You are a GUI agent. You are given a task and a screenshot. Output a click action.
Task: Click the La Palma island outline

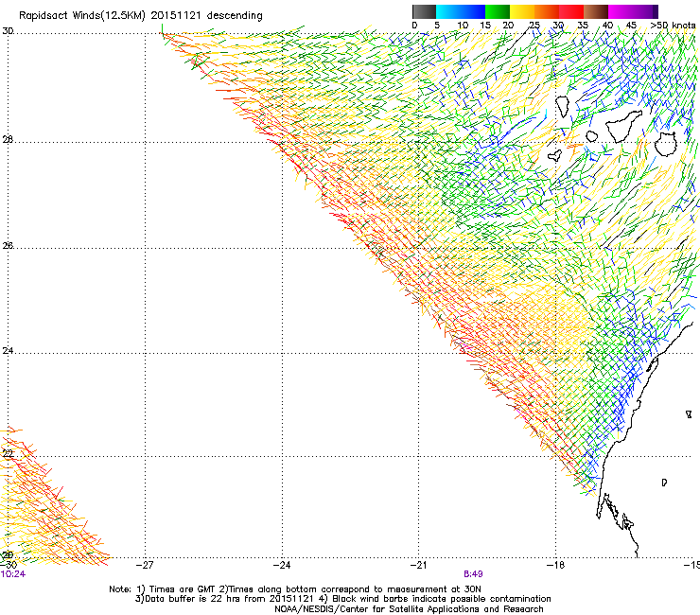click(563, 107)
